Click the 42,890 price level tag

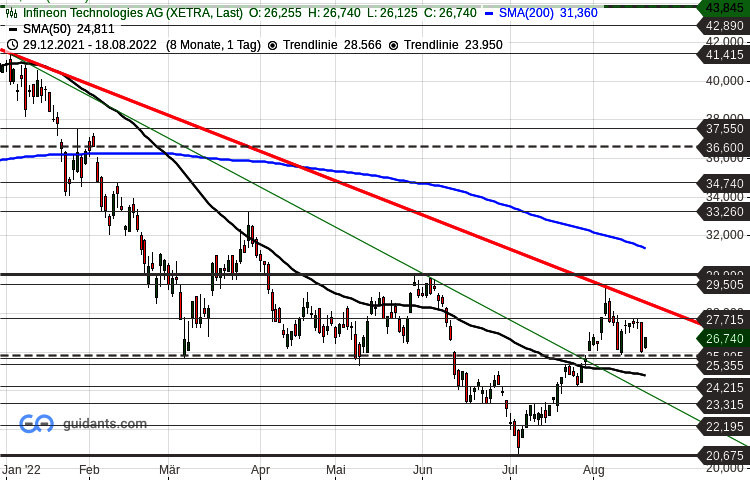click(x=724, y=26)
